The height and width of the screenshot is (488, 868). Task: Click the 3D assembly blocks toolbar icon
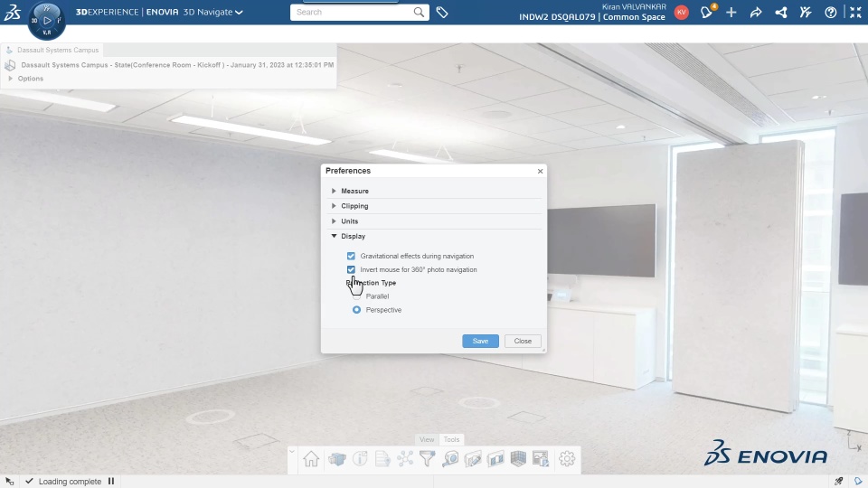pos(336,459)
